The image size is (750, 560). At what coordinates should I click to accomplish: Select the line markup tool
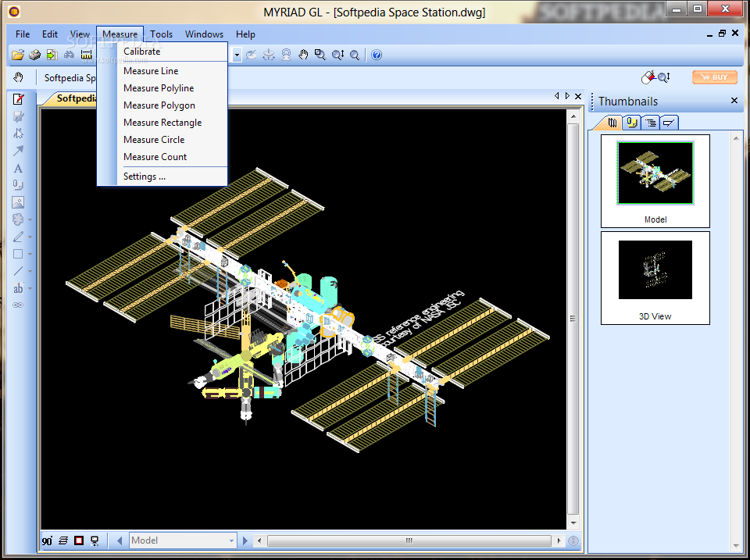(x=18, y=271)
